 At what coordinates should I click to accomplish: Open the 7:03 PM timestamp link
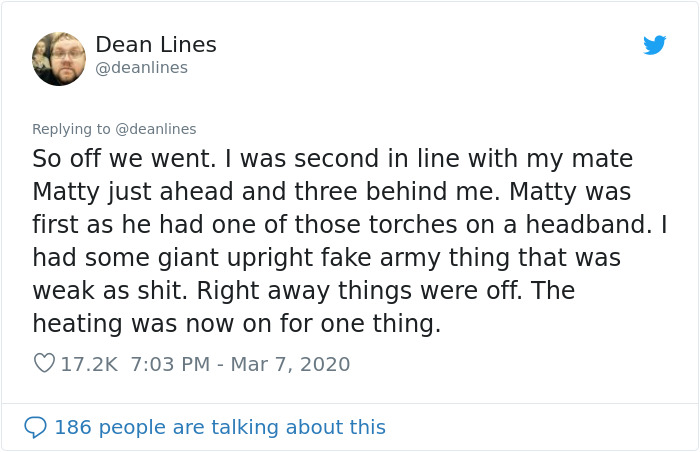[167, 364]
